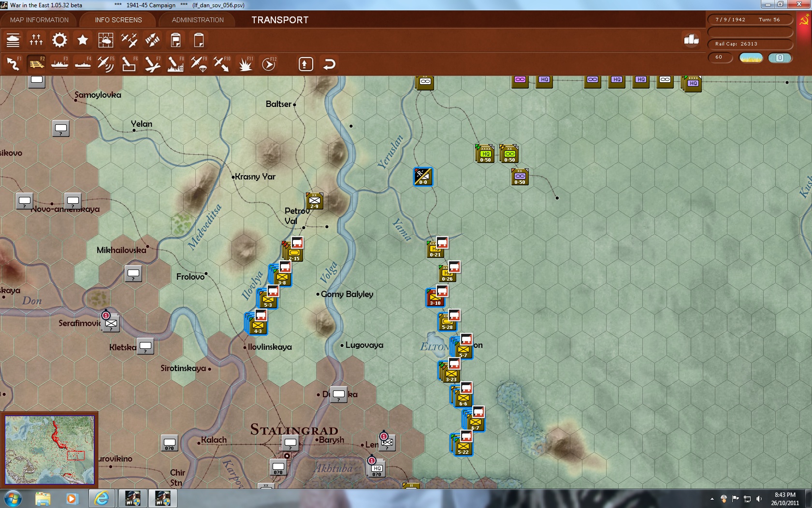
Task: Click the 60 value field
Action: tap(720, 58)
